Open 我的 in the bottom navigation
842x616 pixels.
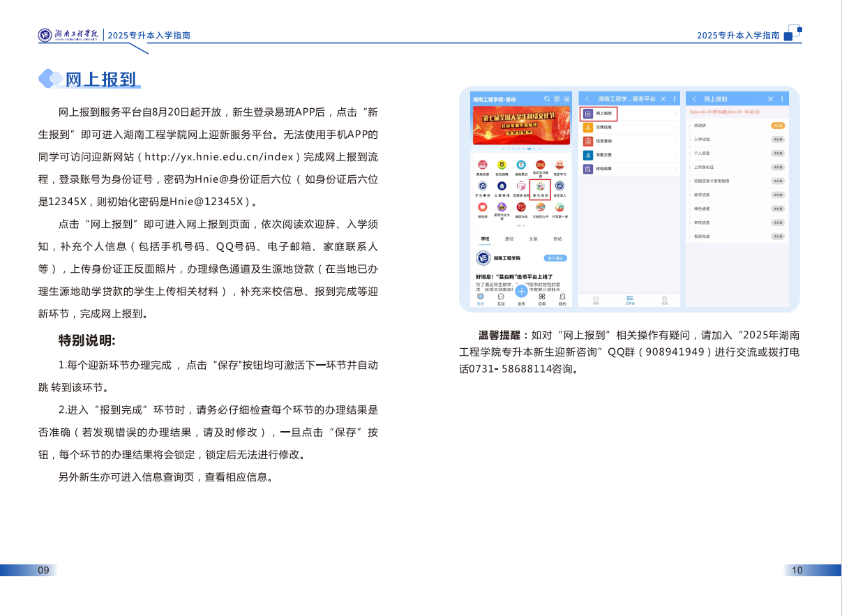tap(562, 300)
